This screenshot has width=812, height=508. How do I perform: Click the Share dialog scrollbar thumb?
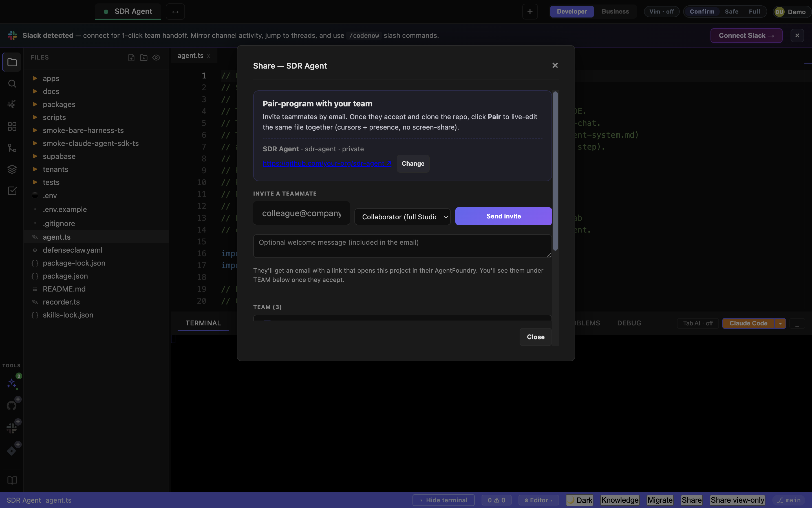(555, 171)
